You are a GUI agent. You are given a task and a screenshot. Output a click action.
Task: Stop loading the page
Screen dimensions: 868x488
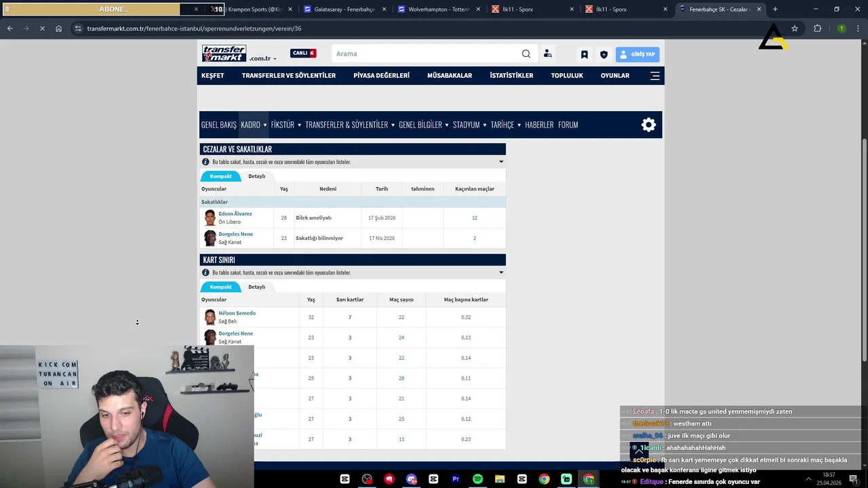[42, 28]
